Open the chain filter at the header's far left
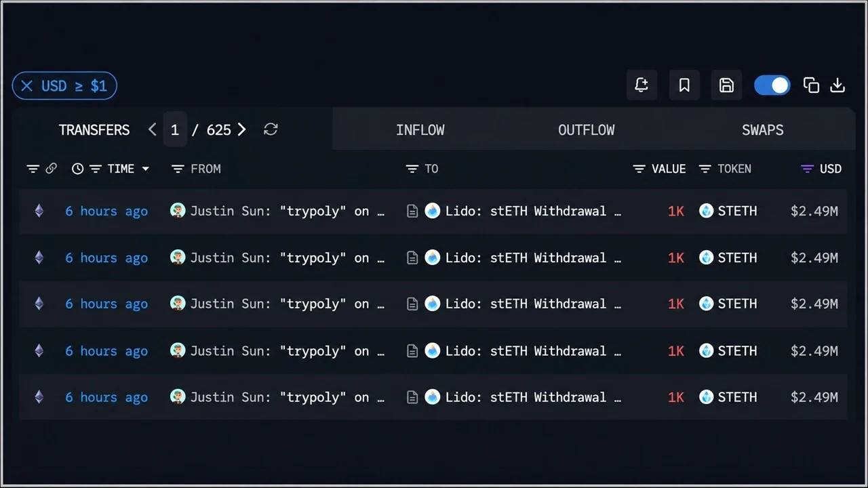The image size is (868, 488). click(x=33, y=169)
